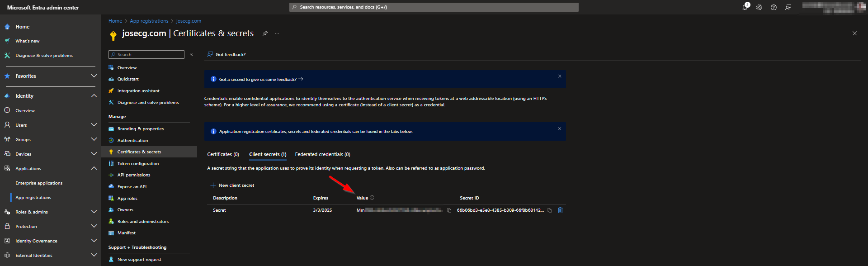
Task: Show info tooltip next to Value column
Action: [x=372, y=198]
